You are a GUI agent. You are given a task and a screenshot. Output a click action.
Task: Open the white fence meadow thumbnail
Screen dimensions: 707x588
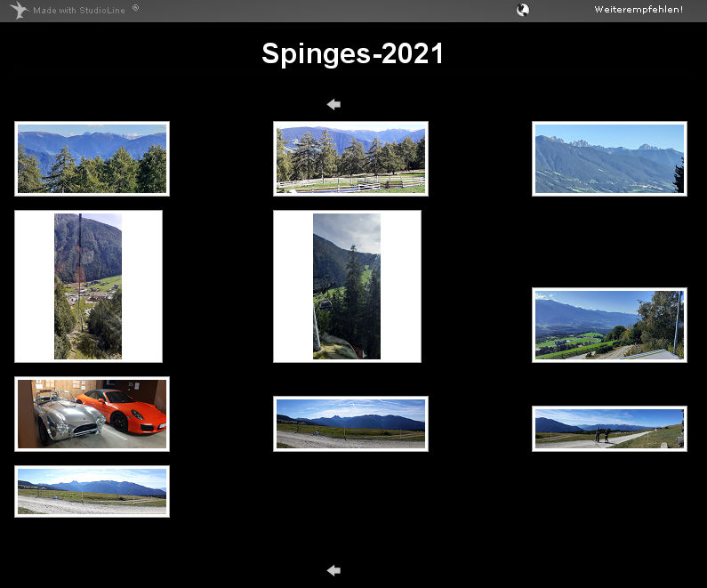(x=350, y=158)
